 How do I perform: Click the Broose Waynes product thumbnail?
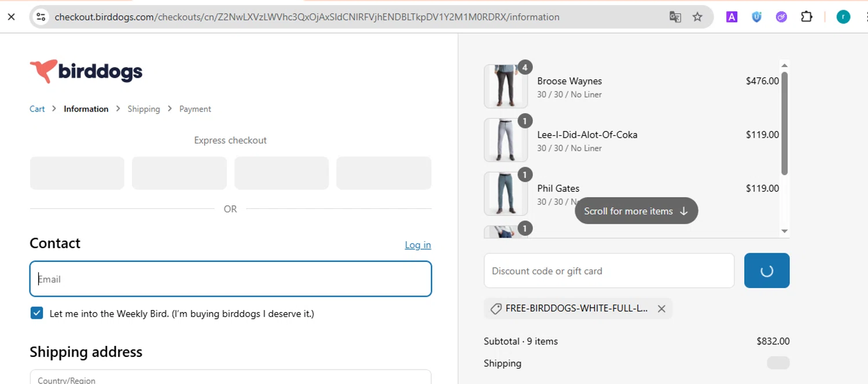coord(506,86)
